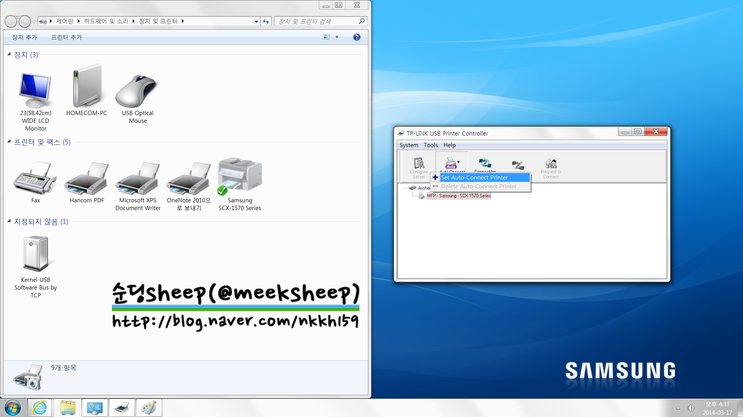Viewport: 743px width, 417px height.
Task: Open the Tools menu in TP-LINK controller
Action: (x=430, y=145)
